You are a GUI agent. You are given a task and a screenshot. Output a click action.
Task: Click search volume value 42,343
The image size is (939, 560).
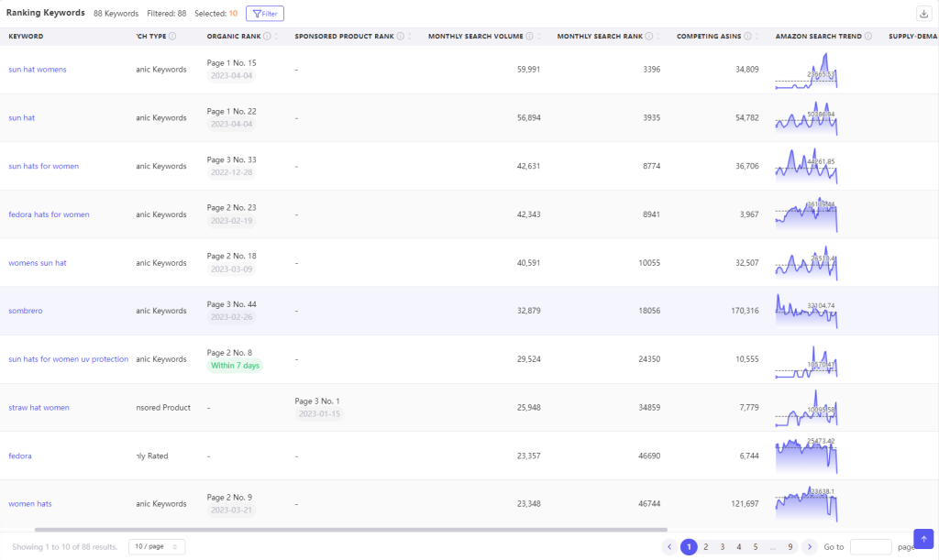pos(529,214)
